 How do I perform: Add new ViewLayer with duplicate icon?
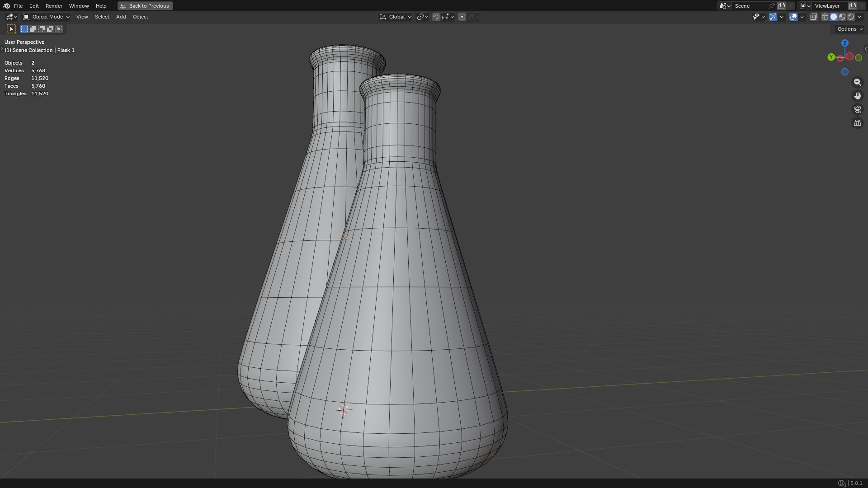coord(853,6)
